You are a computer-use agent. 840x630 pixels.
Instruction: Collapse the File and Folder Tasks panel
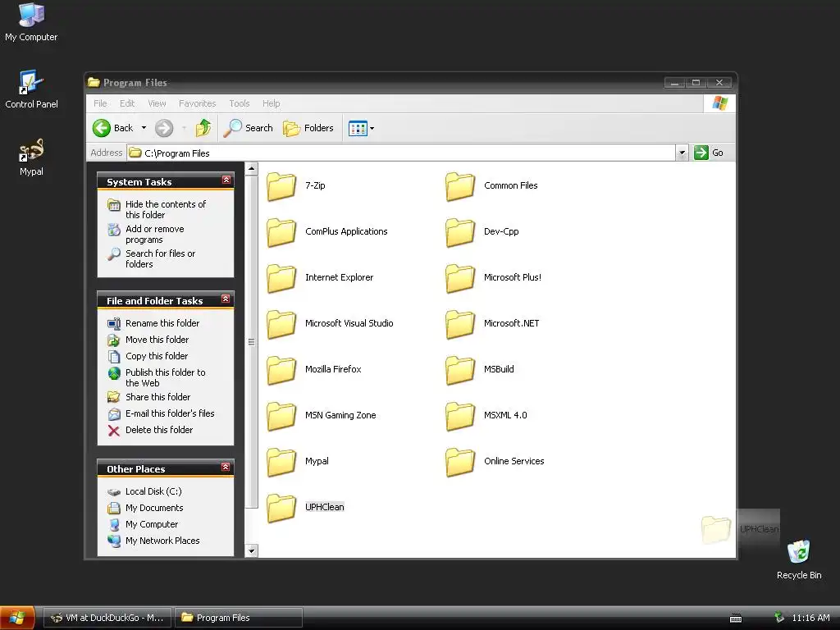click(x=226, y=299)
